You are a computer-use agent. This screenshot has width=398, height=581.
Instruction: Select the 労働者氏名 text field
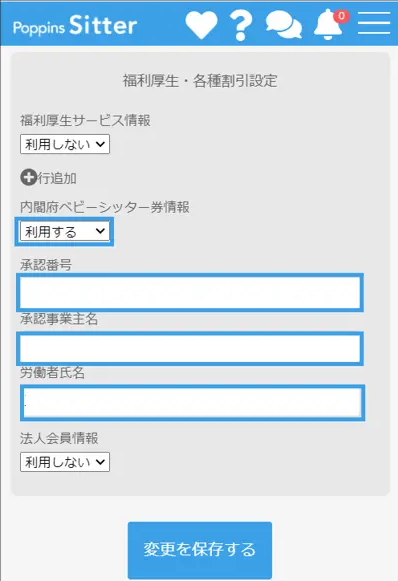click(x=193, y=403)
